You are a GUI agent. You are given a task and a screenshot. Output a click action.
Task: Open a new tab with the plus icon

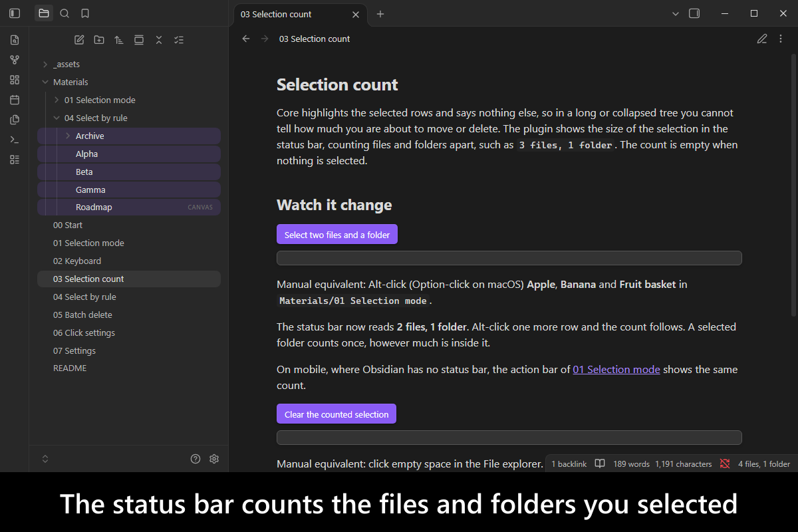click(x=380, y=14)
